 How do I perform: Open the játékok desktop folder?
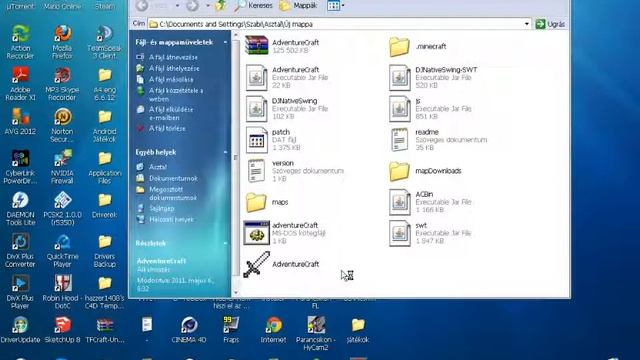pos(358,330)
